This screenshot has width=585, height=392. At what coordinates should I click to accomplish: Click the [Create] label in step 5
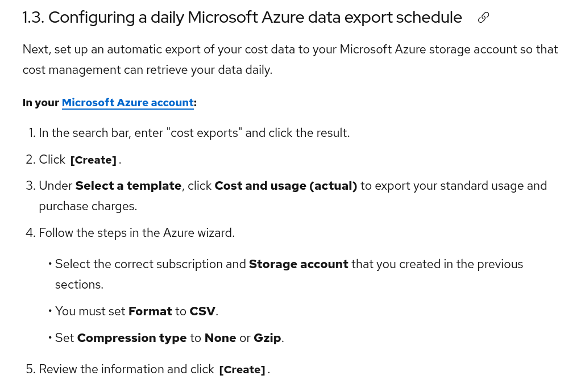click(242, 370)
